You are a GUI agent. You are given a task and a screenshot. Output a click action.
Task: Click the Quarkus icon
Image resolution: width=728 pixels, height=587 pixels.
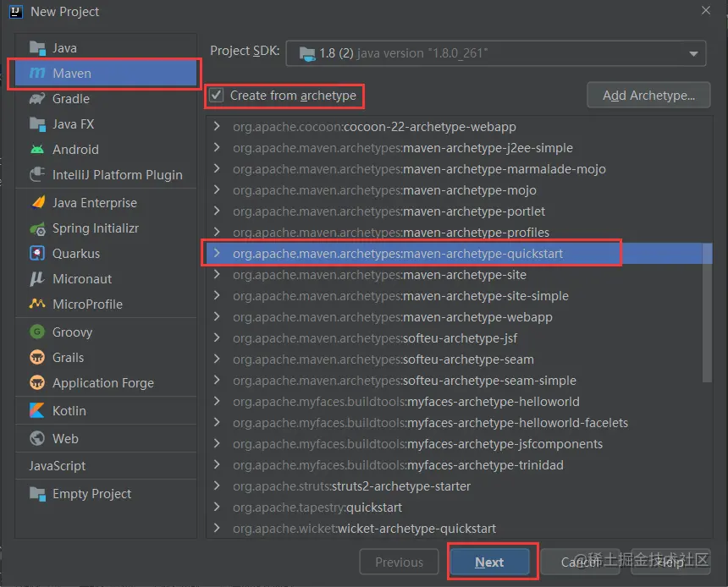(37, 254)
